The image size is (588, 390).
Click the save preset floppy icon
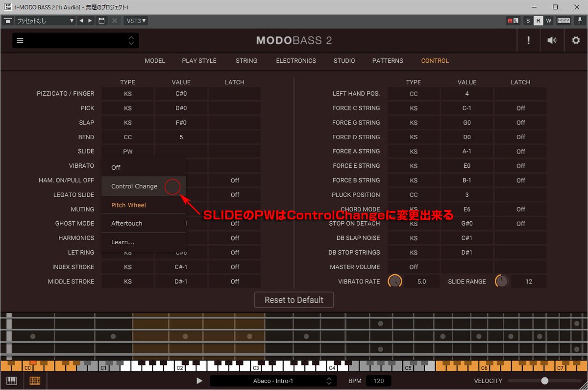click(x=101, y=21)
